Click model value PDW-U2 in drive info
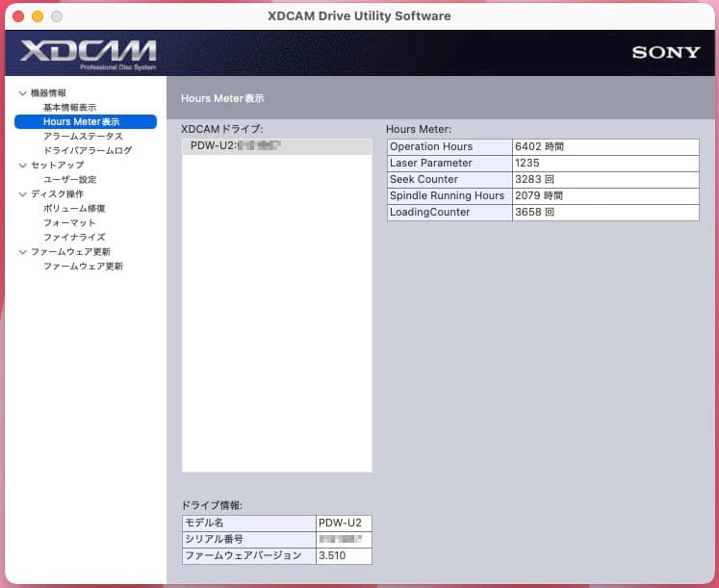 (344, 523)
